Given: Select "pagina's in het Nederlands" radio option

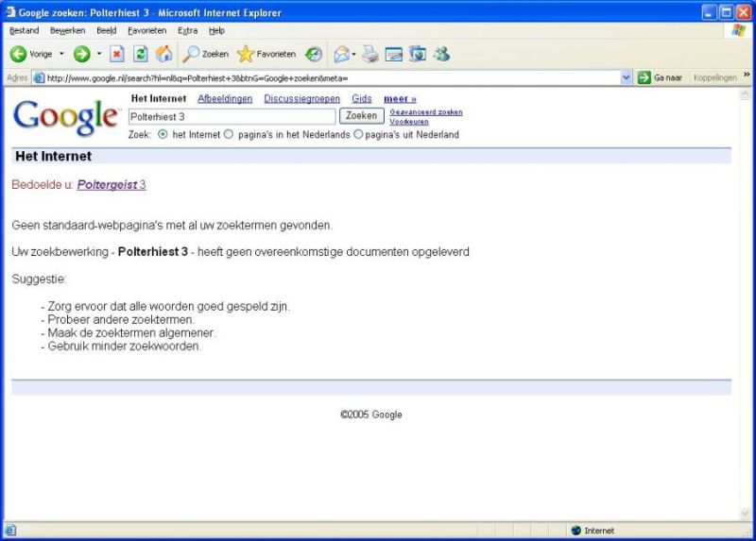Looking at the screenshot, I should click(229, 135).
